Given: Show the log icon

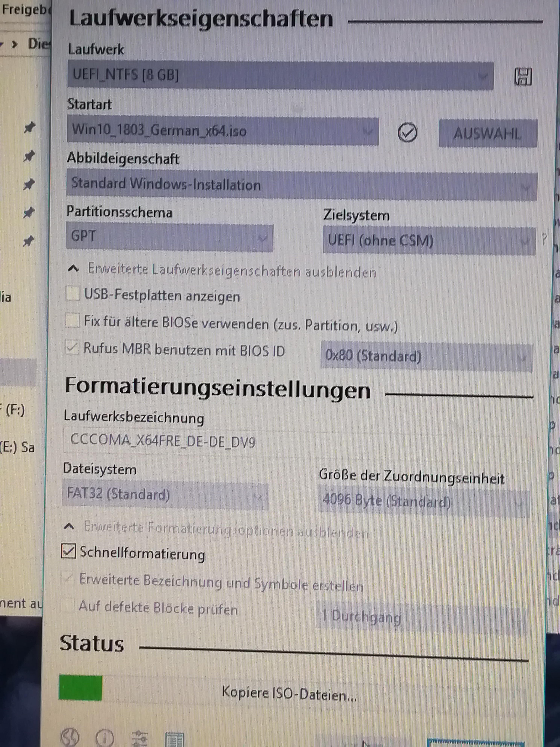Looking at the screenshot, I should coord(174,740).
